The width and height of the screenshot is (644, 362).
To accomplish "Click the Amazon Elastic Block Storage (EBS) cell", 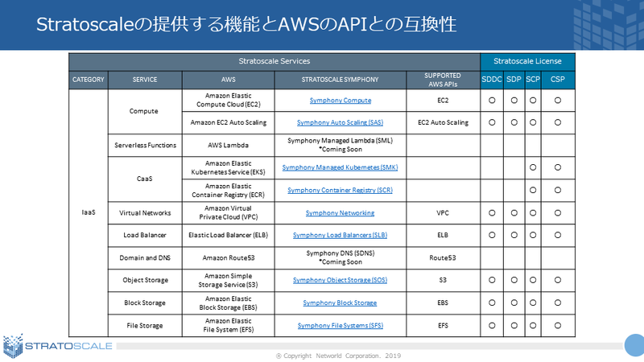I will pyautogui.click(x=229, y=302).
